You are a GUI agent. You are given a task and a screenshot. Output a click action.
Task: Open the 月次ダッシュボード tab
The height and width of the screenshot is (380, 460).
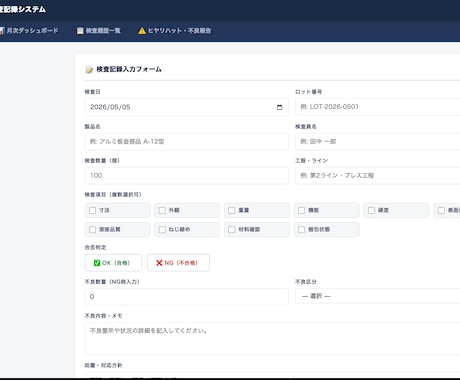[x=29, y=31]
